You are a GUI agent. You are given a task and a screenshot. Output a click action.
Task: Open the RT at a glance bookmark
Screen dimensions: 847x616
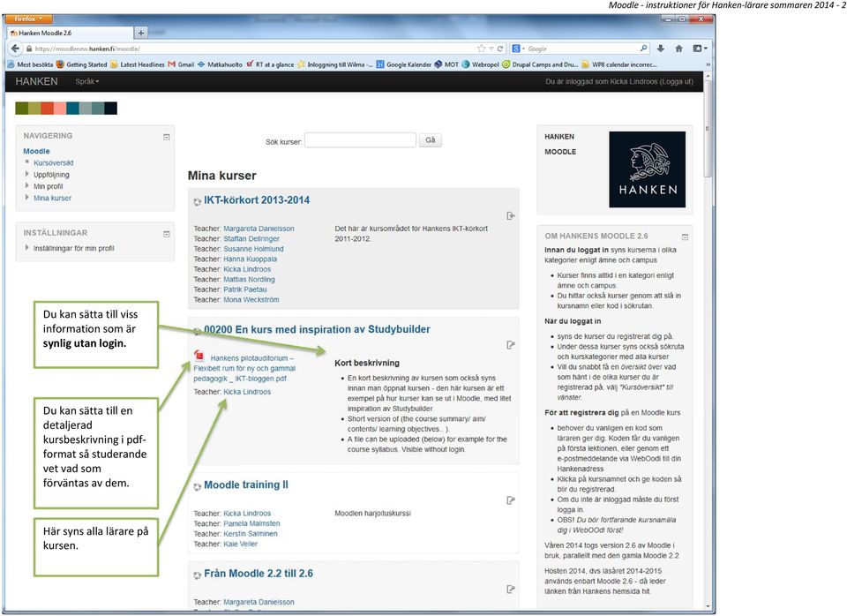(x=270, y=64)
